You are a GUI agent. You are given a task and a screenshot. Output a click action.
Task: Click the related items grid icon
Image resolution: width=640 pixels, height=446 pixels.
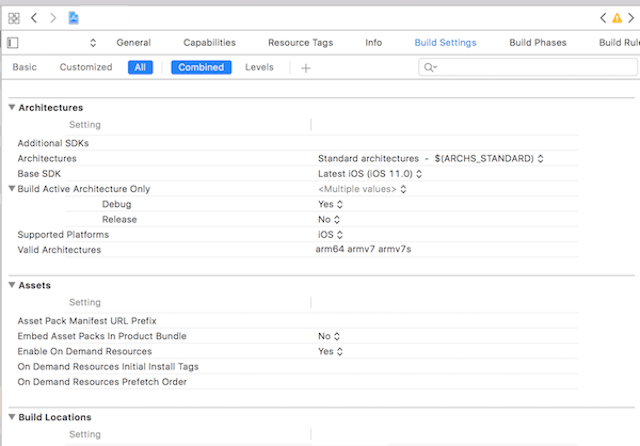(x=14, y=18)
